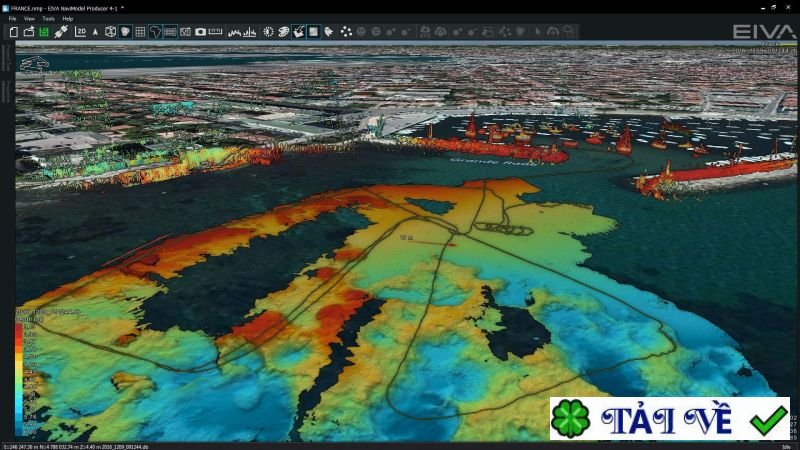Click the Africa continent map icon
Image resolution: width=800 pixels, height=450 pixels.
click(x=155, y=31)
